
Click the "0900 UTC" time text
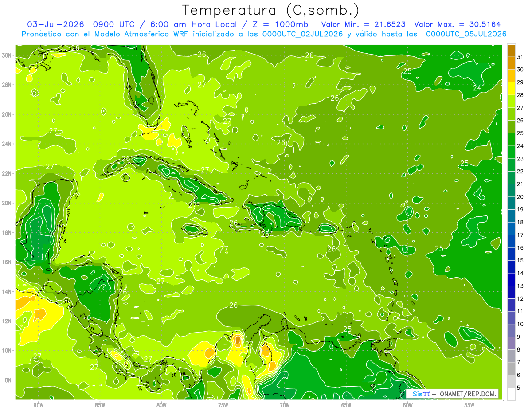click(113, 24)
